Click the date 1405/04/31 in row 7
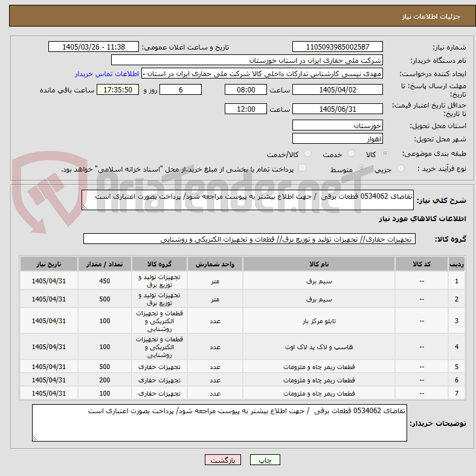The width and height of the screenshot is (476, 476). coord(49,393)
